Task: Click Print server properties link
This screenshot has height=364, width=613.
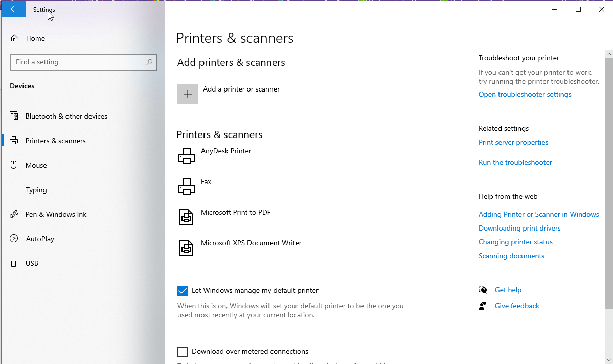Action: 513,142
